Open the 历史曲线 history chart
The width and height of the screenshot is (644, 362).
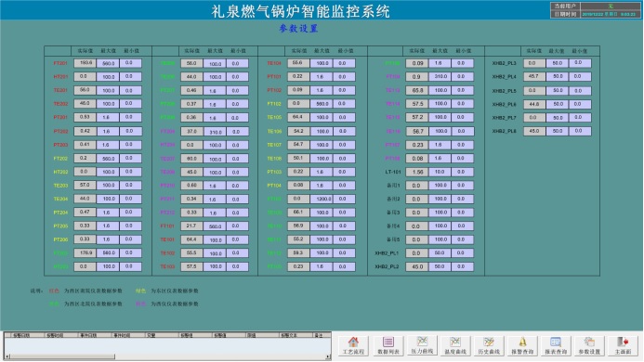[x=488, y=346]
